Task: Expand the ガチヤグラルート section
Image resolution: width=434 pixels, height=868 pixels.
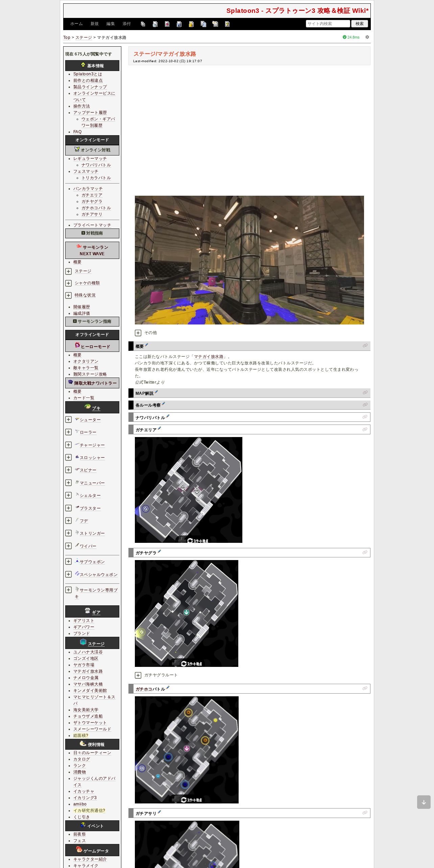Action: point(138,675)
